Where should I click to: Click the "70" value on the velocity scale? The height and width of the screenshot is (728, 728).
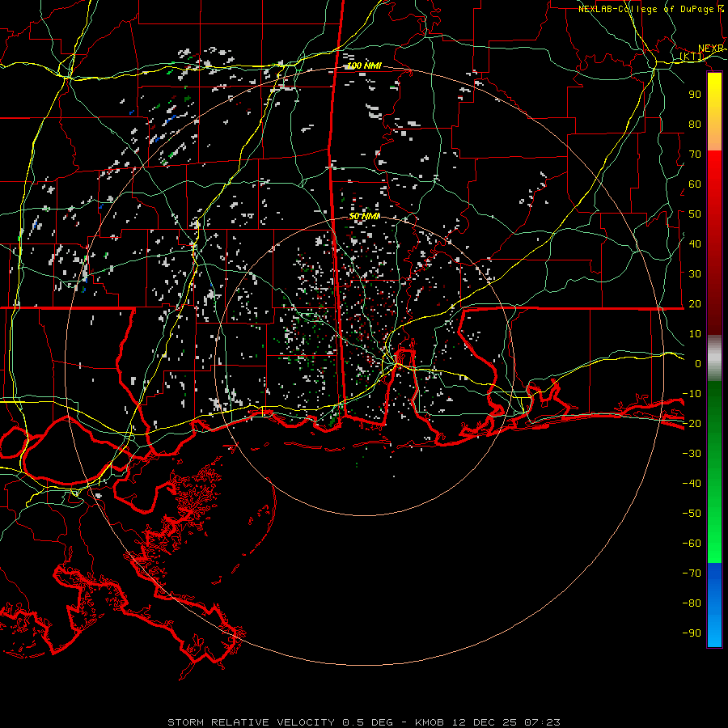click(x=695, y=154)
